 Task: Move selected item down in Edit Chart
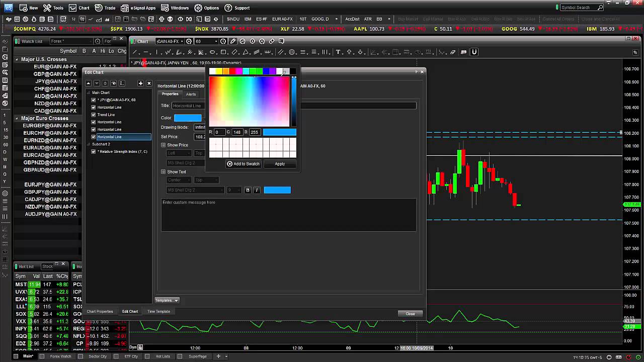[97, 83]
